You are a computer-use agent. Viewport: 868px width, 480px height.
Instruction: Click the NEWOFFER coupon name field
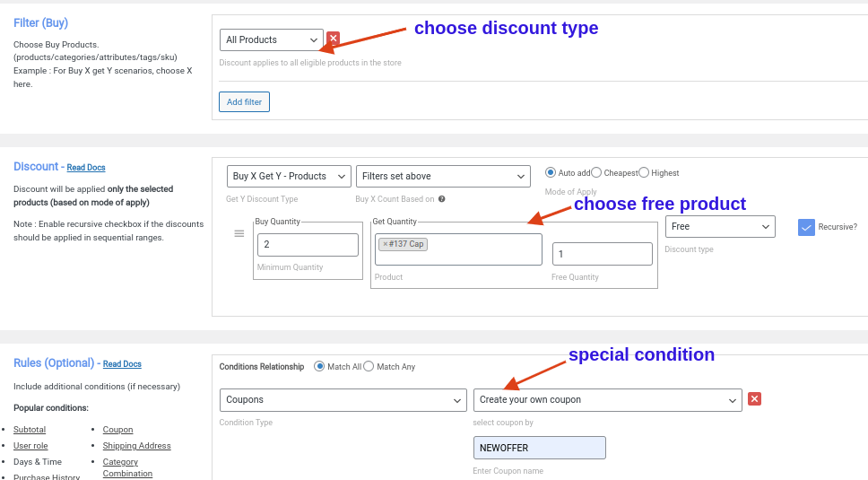pyautogui.click(x=539, y=448)
